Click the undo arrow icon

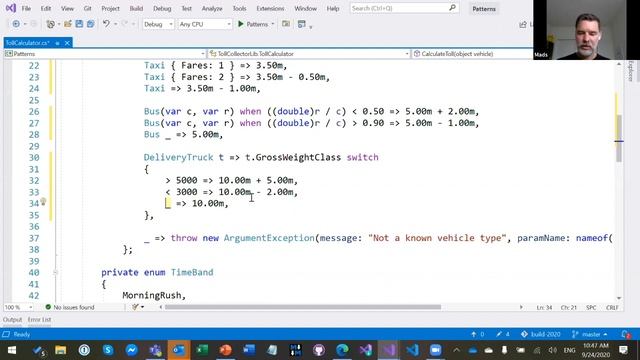pyautogui.click(x=106, y=24)
